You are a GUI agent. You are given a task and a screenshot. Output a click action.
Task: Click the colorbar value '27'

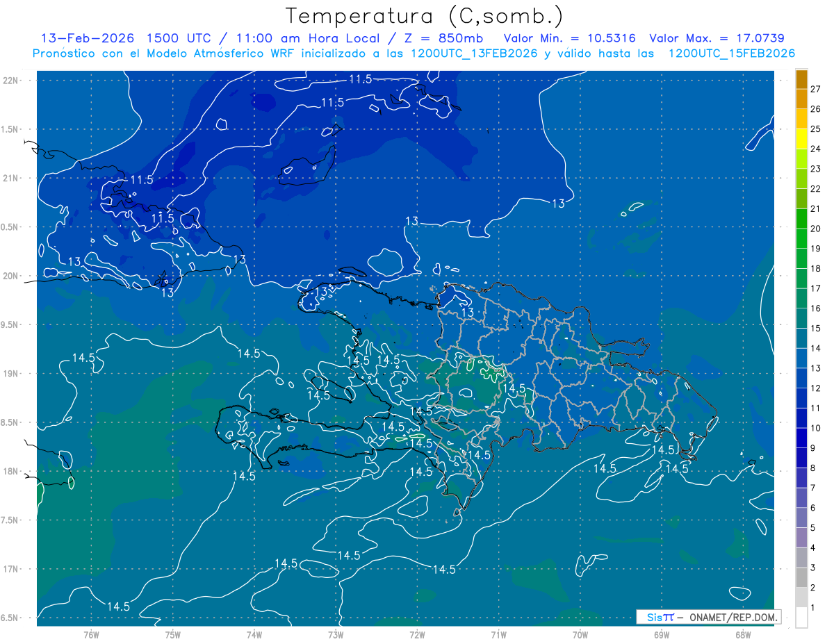pos(816,89)
